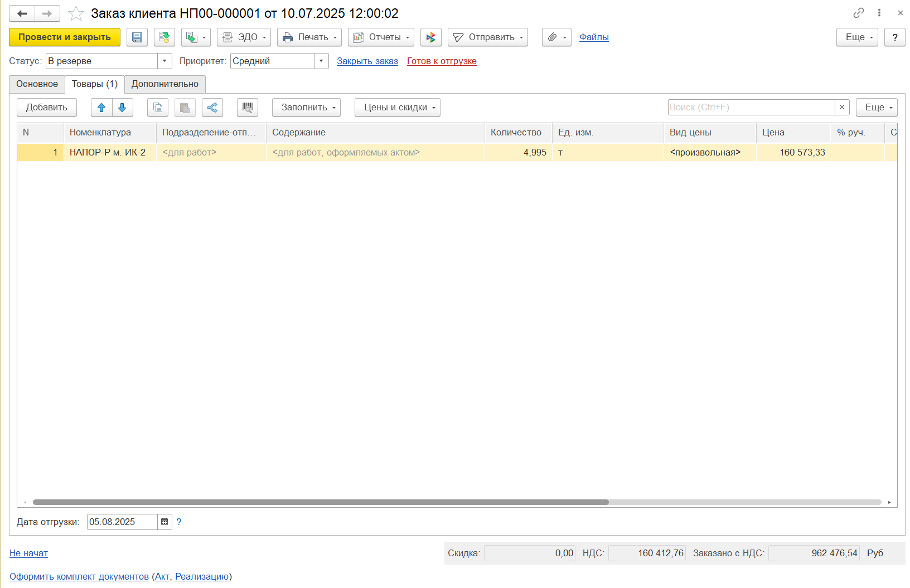The image size is (910, 588).
Task: Expand the Приоритет dropdown list
Action: (x=321, y=61)
